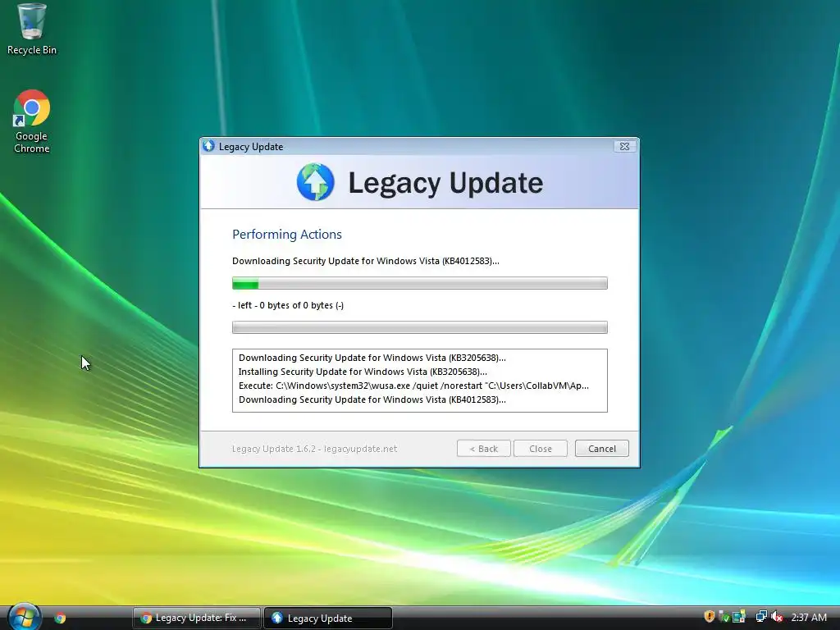Click the Google Chrome desktop shortcut
Image resolution: width=840 pixels, height=630 pixels.
point(32,121)
